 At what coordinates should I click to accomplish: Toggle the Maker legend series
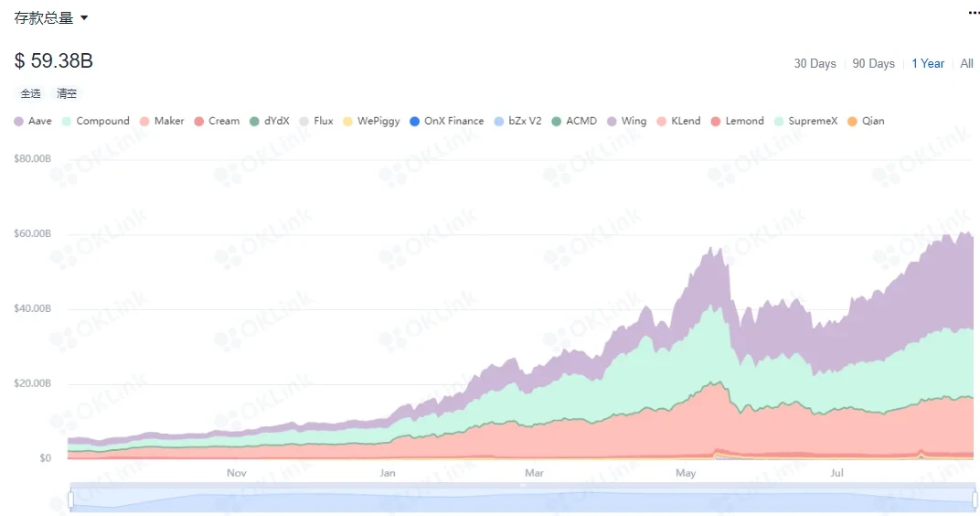[162, 121]
